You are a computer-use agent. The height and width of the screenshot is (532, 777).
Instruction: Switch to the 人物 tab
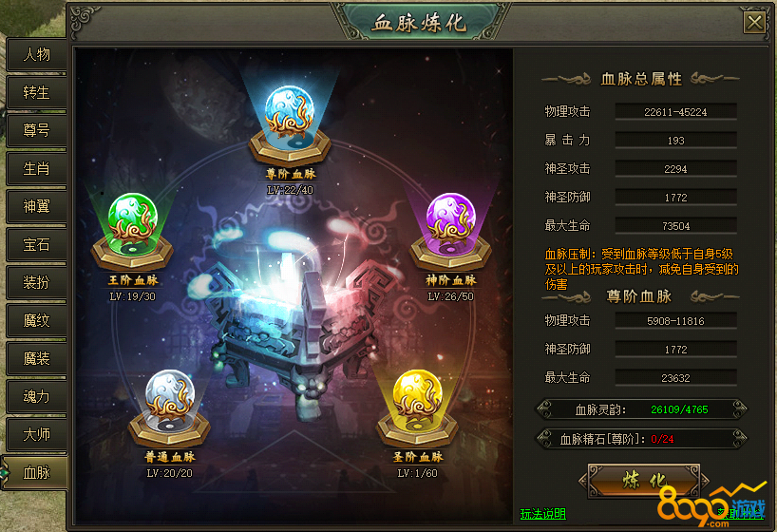37,54
